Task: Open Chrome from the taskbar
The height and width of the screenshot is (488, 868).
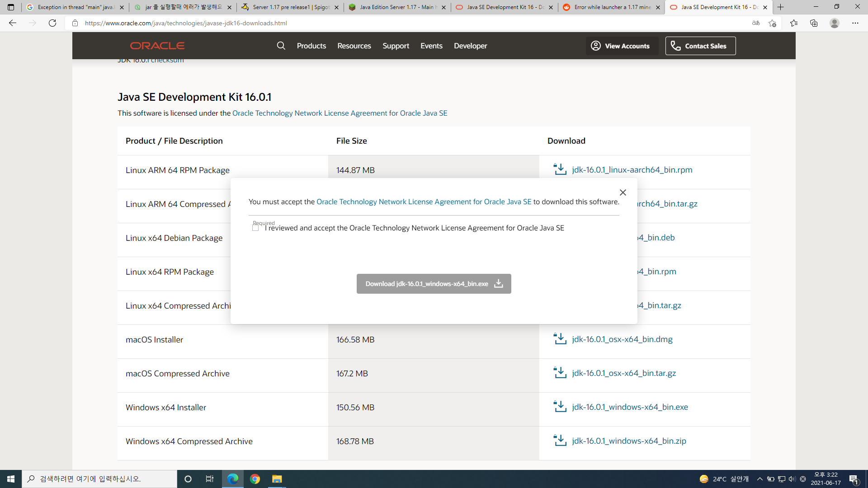Action: (255, 479)
